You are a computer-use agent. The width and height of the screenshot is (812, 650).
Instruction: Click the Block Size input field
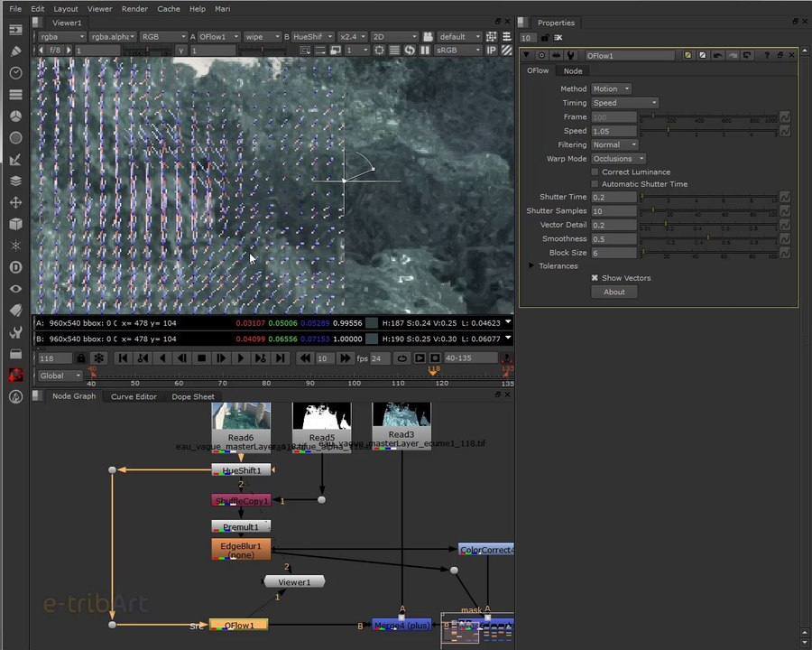[614, 253]
